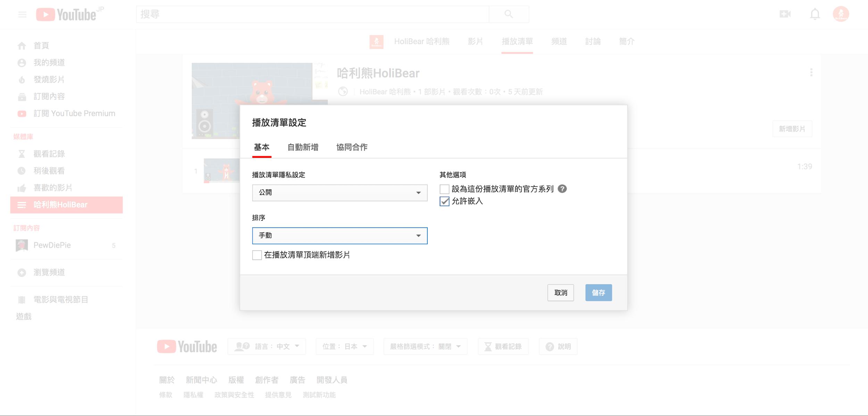Screen dimensions: 868x416
Task: Open the 新聞中心 footer link
Action: 201,380
